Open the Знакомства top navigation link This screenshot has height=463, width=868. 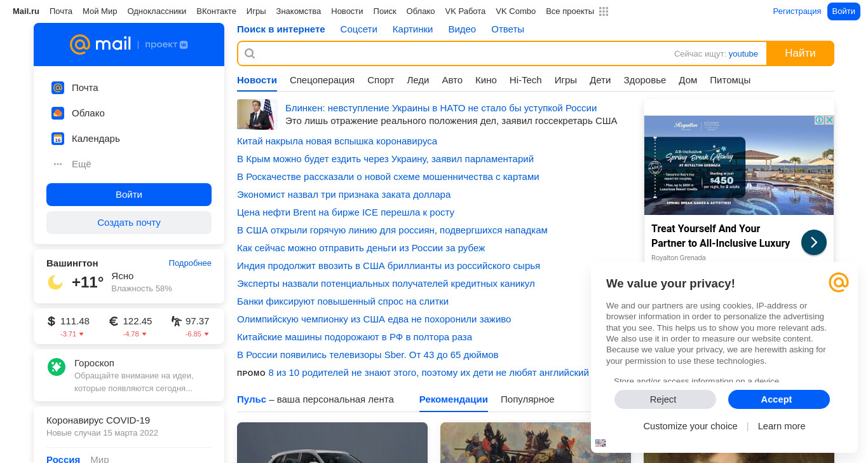coord(299,11)
